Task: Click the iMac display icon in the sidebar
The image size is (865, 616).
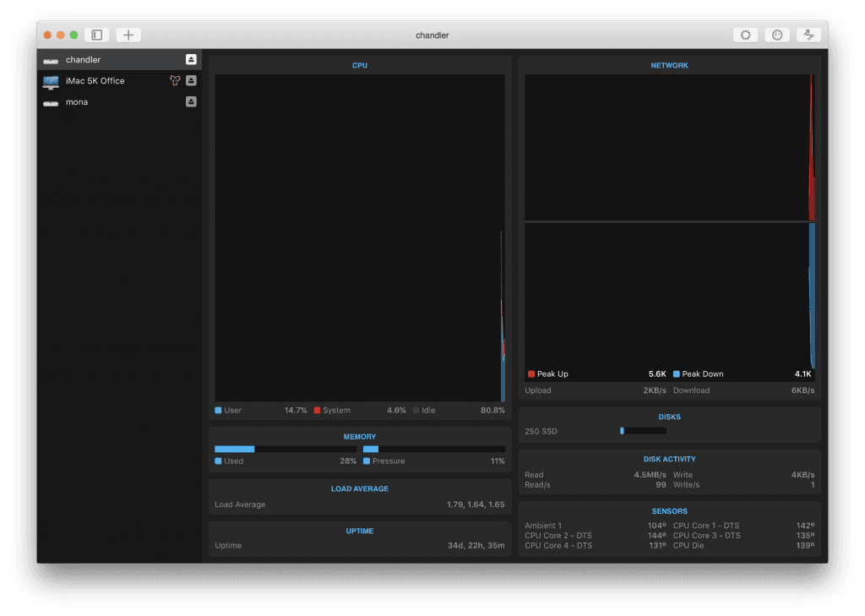Action: (x=51, y=80)
